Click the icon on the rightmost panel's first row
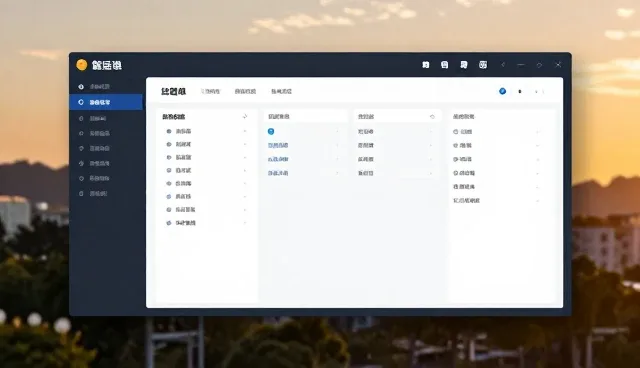Viewport: 640px width, 368px height. [456, 131]
